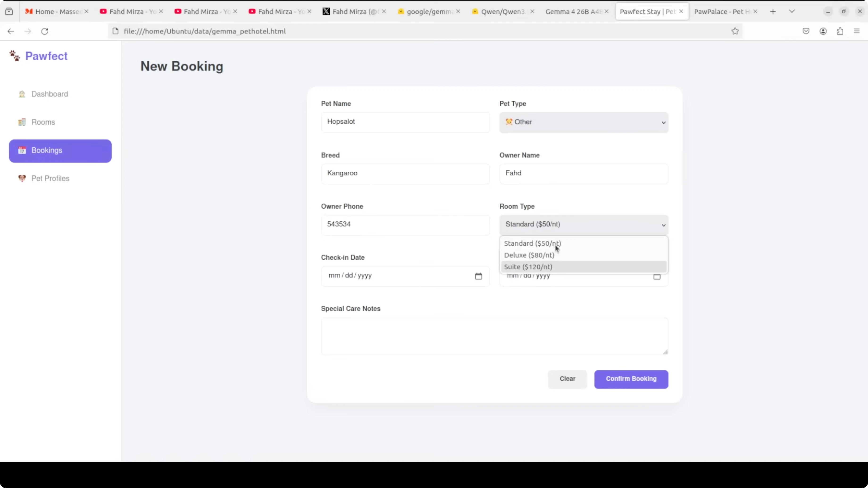Choose Deluxe ($80/nt) from the list
868x488 pixels.
pos(529,255)
